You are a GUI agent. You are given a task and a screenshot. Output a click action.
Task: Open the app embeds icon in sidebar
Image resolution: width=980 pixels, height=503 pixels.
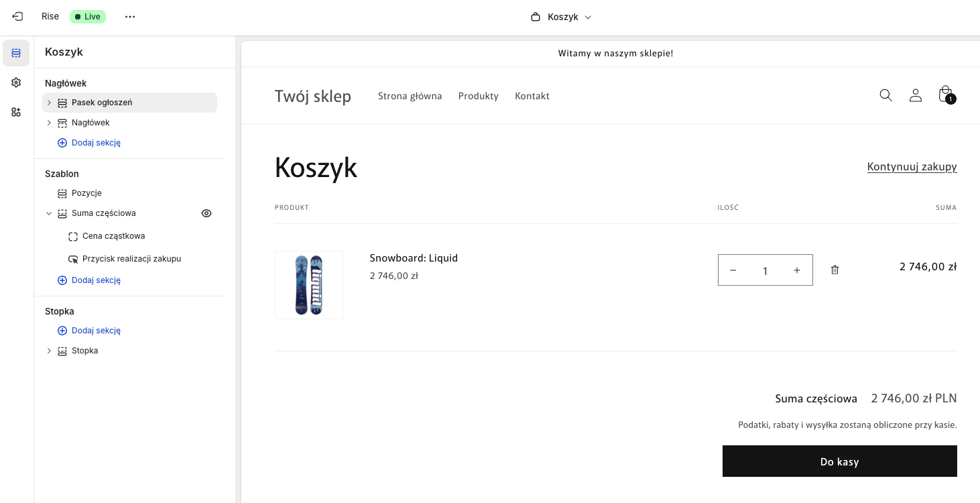(16, 112)
